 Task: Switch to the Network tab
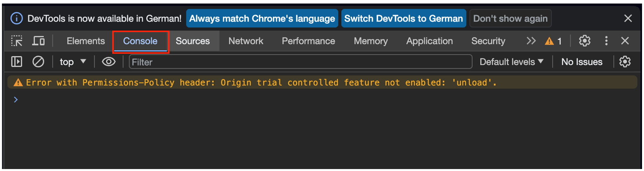[x=246, y=41]
